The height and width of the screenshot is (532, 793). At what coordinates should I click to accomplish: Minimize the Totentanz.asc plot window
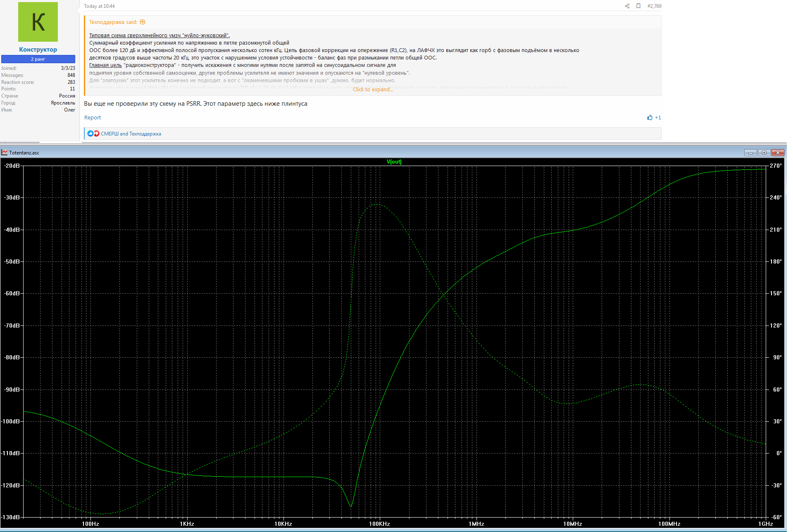coord(750,153)
